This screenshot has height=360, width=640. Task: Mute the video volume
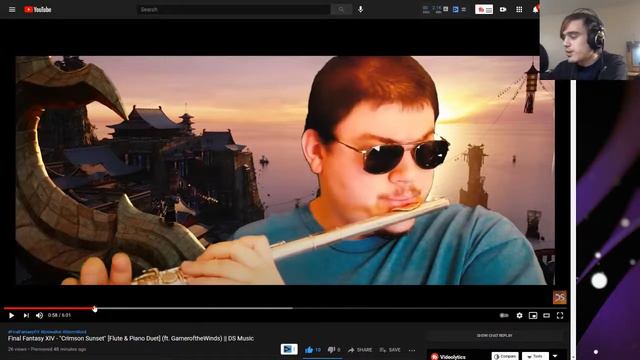click(x=40, y=316)
